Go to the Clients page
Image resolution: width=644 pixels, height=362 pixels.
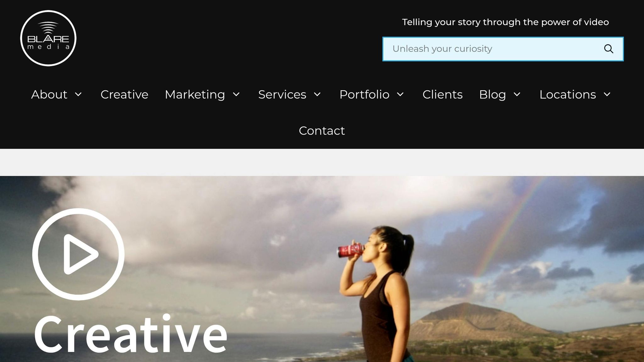pos(442,94)
